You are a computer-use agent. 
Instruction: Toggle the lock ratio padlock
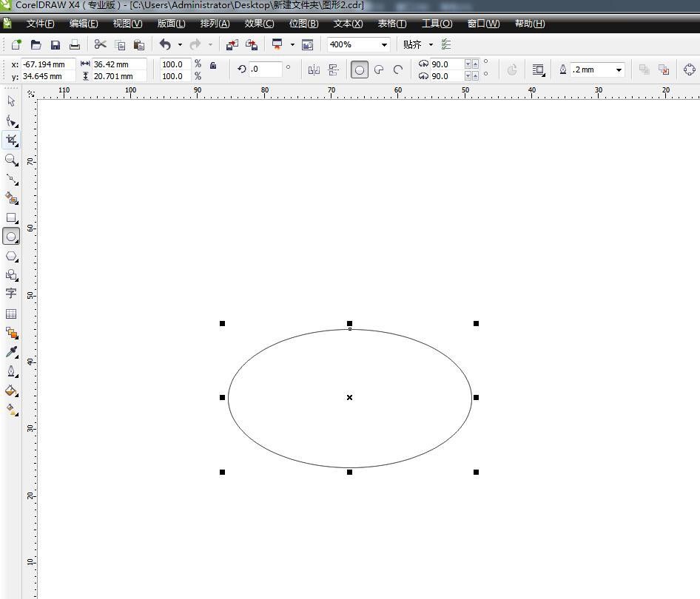point(213,66)
